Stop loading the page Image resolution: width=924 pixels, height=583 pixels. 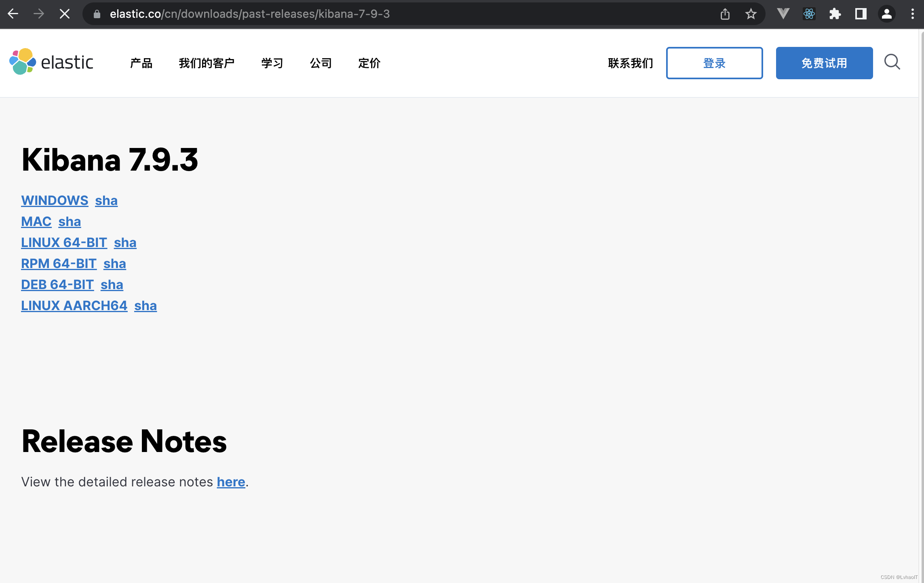(65, 14)
